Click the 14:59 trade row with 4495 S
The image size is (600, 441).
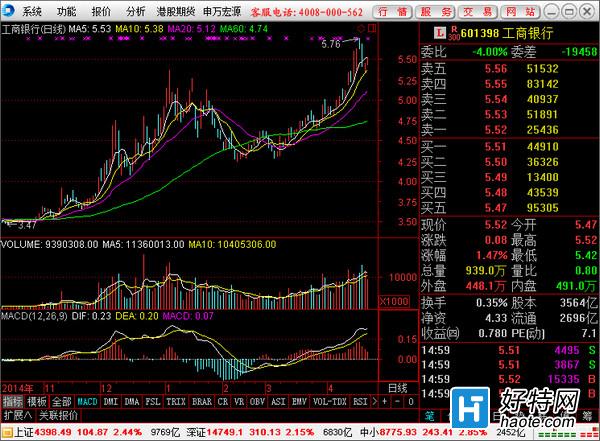(x=509, y=350)
